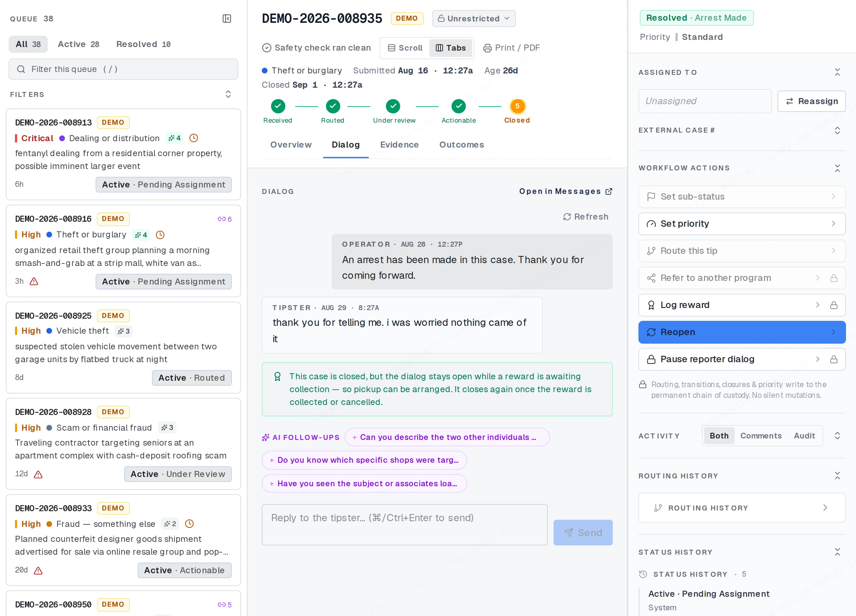This screenshot has height=616, width=856.
Task: Click warning triangle on DEMO-2026-008933 card
Action: (38, 570)
